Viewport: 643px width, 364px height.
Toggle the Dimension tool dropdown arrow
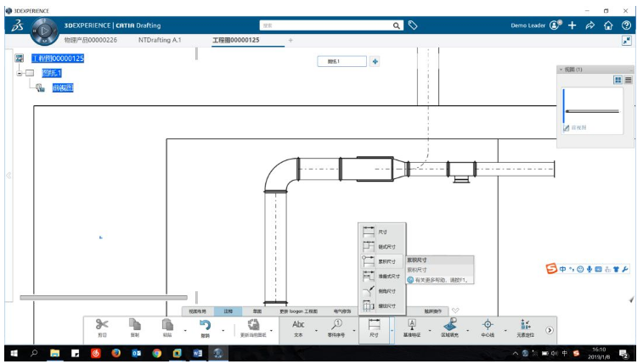click(x=392, y=330)
